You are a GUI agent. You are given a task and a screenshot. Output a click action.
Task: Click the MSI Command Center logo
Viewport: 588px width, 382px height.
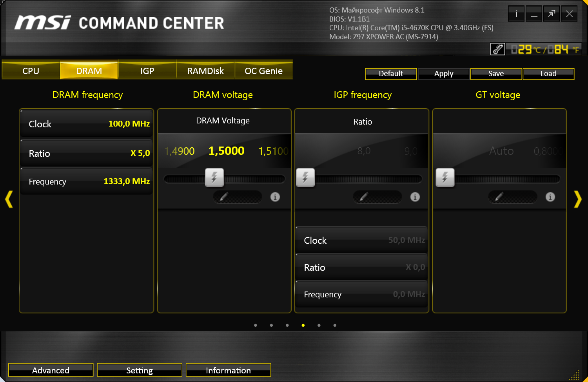click(x=120, y=23)
